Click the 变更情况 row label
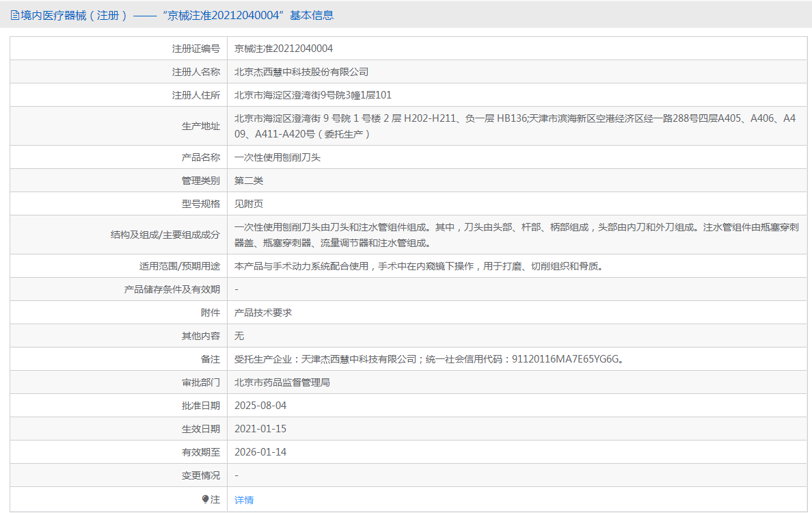812x513 pixels. tap(201, 475)
